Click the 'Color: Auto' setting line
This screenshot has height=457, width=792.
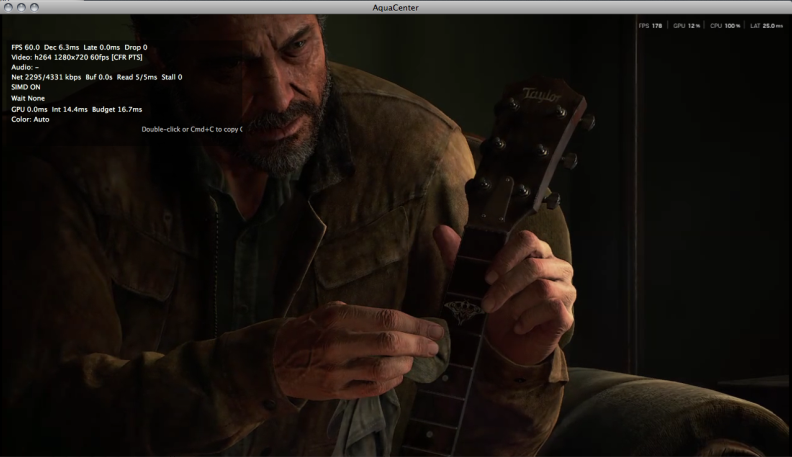click(x=30, y=120)
